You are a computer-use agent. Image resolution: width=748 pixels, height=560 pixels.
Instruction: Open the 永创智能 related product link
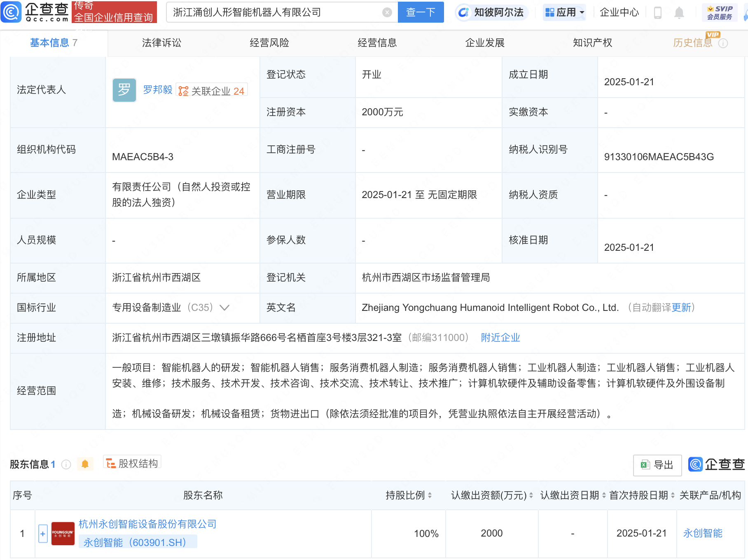703,533
